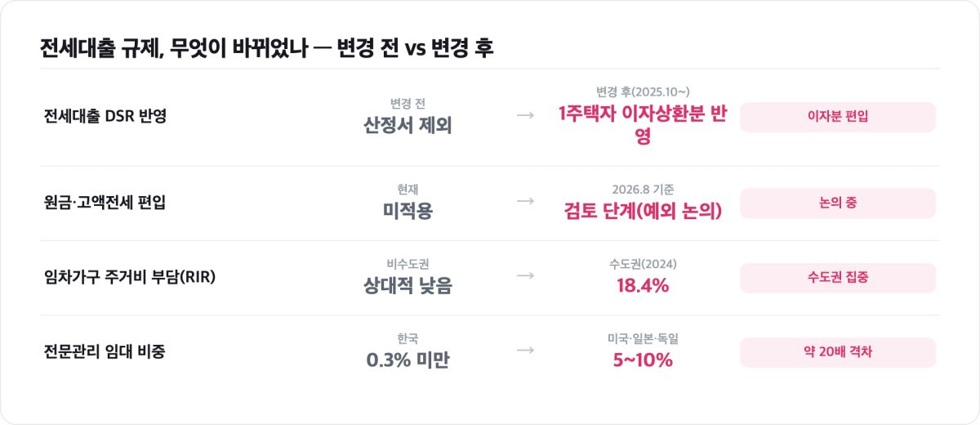Click the 1주택자 이자상환분 반영 text
The width and height of the screenshot is (980, 425).
643,125
